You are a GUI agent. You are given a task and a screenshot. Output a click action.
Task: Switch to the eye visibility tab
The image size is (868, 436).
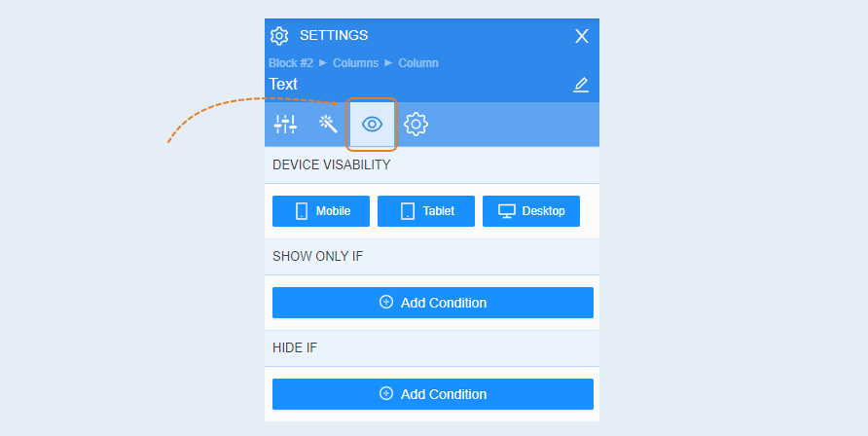pos(372,124)
